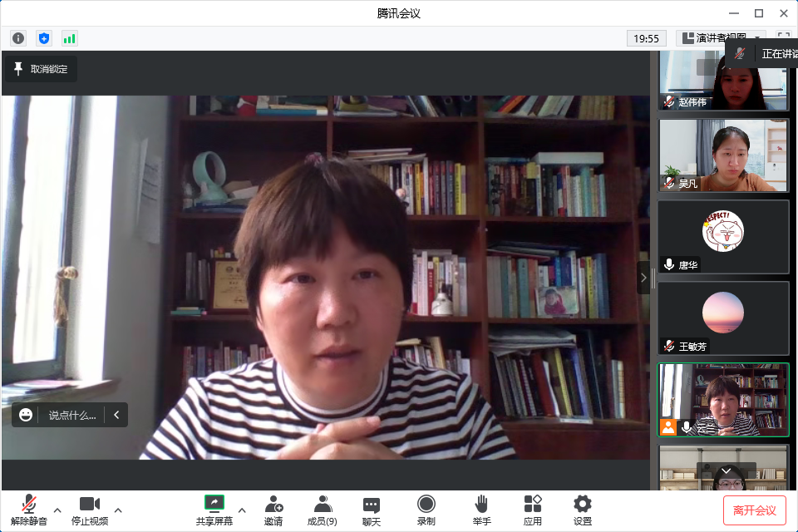Open the 成员(9) member list

tap(323, 510)
